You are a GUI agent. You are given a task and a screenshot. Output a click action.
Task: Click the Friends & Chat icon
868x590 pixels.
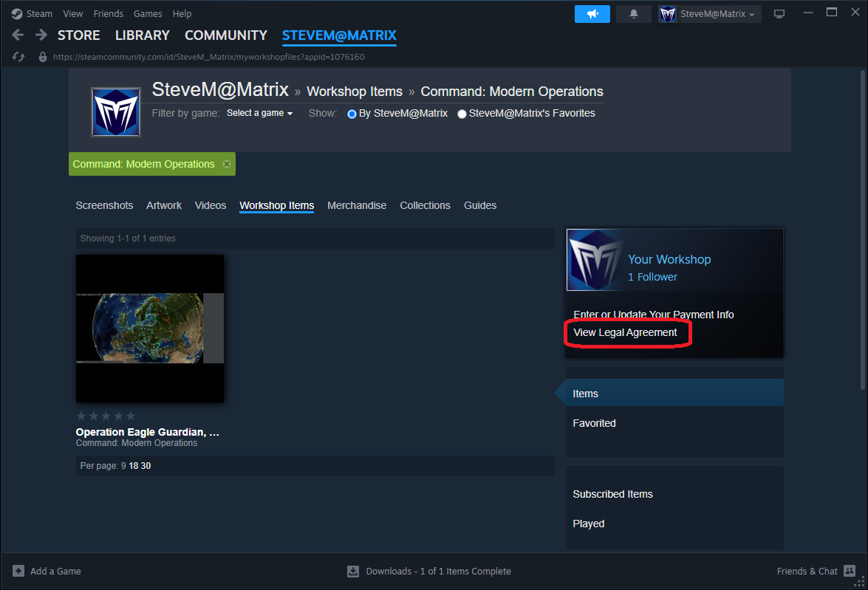click(x=850, y=571)
